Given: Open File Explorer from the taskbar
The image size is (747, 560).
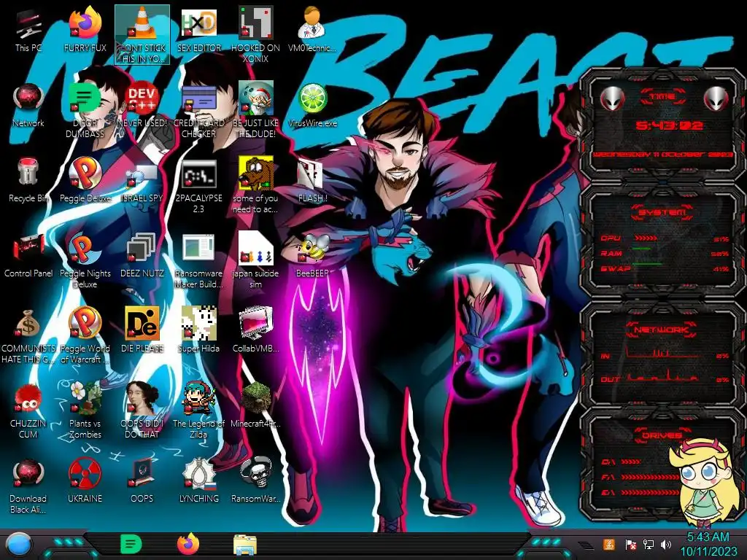Looking at the screenshot, I should point(245,545).
